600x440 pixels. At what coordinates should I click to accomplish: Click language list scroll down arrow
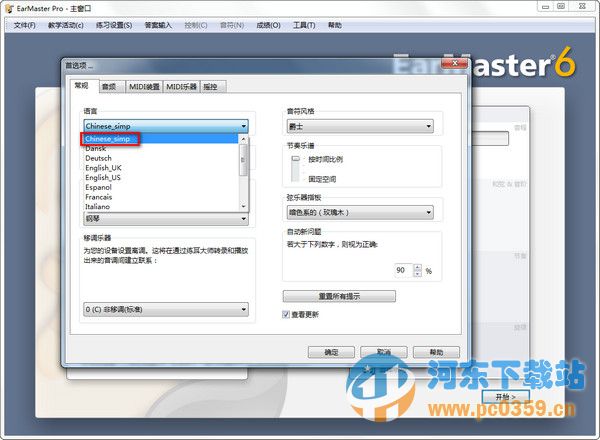243,206
